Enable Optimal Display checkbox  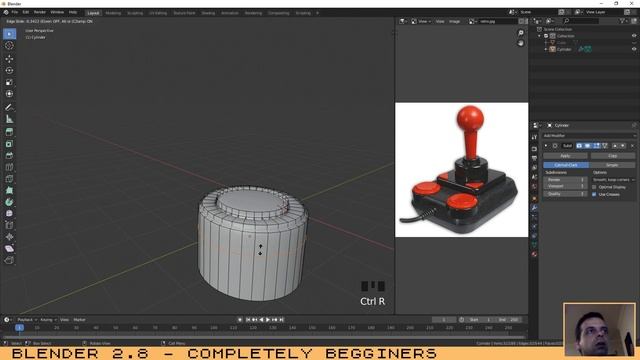click(x=594, y=187)
